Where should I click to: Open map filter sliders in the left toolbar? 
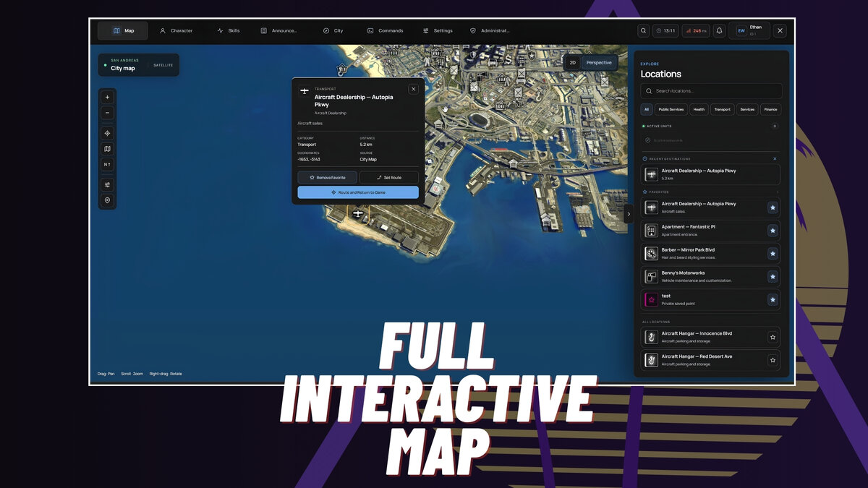(x=108, y=185)
